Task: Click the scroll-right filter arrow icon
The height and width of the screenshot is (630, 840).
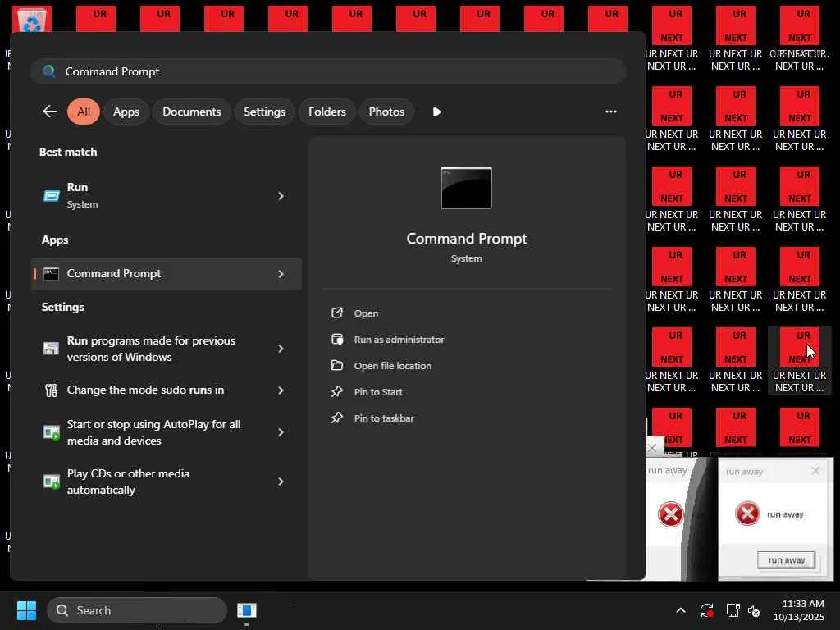Action: 436,112
